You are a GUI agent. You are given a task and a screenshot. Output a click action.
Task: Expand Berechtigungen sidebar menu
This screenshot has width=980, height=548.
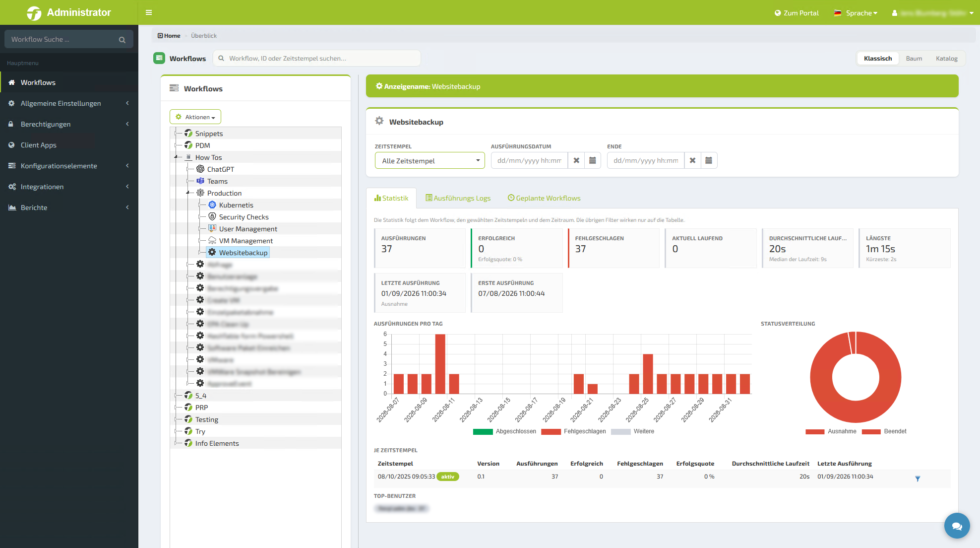pos(69,124)
